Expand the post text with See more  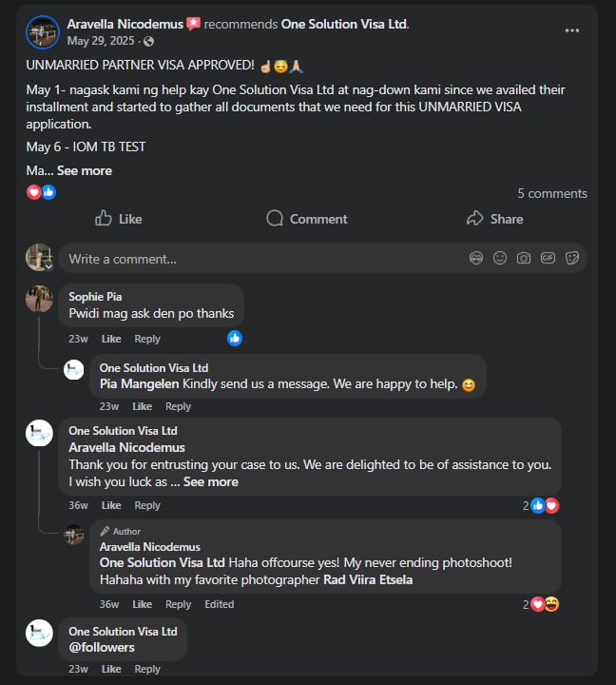point(85,170)
